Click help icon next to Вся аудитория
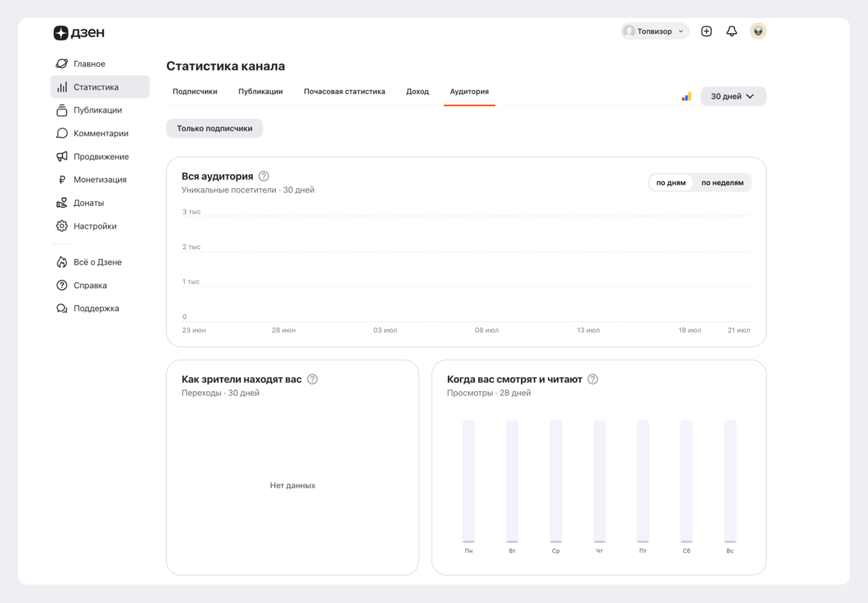 coord(264,176)
